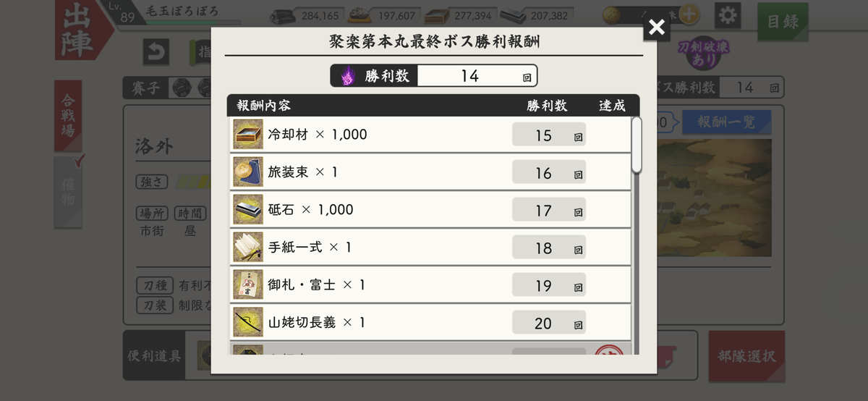This screenshot has width=868, height=401.
Task: Click the purple flame victory count icon
Action: pyautogui.click(x=348, y=75)
